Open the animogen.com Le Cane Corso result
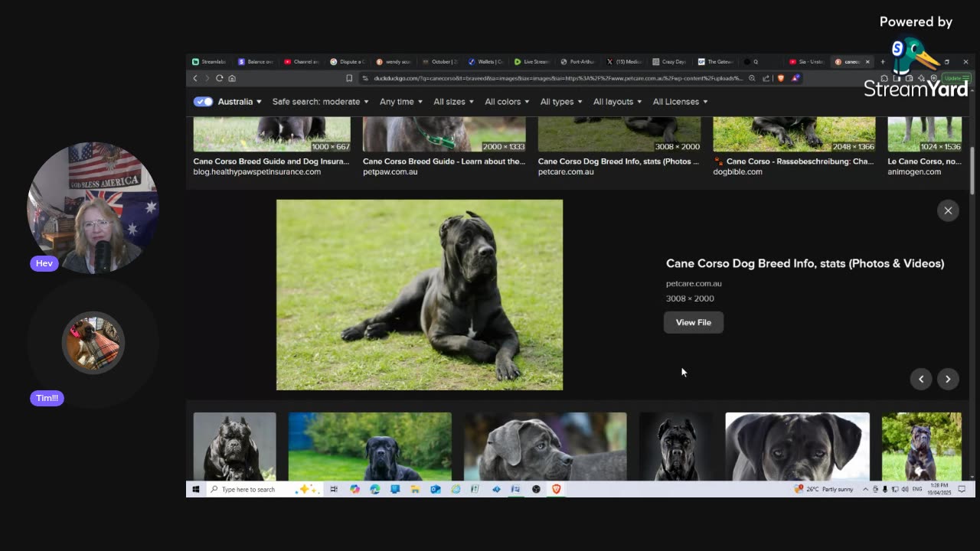This screenshot has width=980, height=551. pyautogui.click(x=924, y=166)
